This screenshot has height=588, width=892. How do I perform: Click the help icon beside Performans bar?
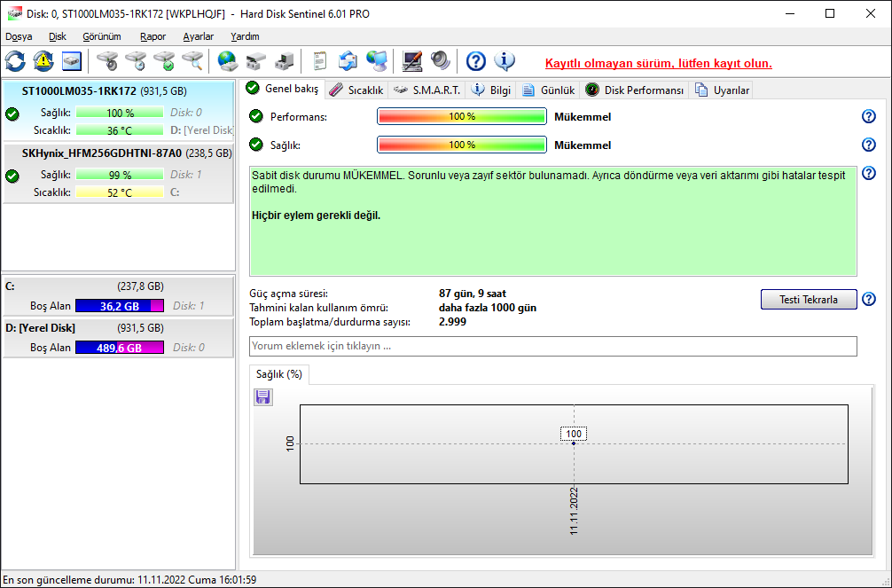tap(869, 116)
